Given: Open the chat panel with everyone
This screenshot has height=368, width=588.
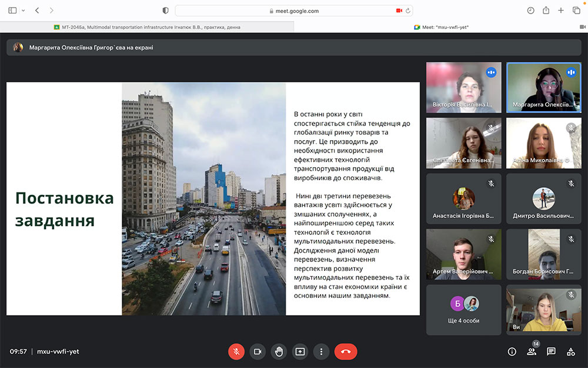Looking at the screenshot, I should click(551, 352).
